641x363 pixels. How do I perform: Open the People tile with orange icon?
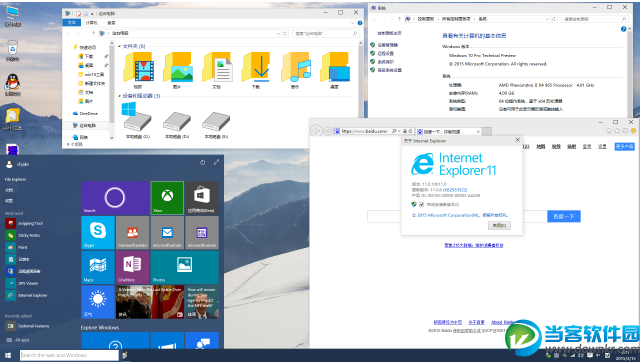pyautogui.click(x=132, y=233)
